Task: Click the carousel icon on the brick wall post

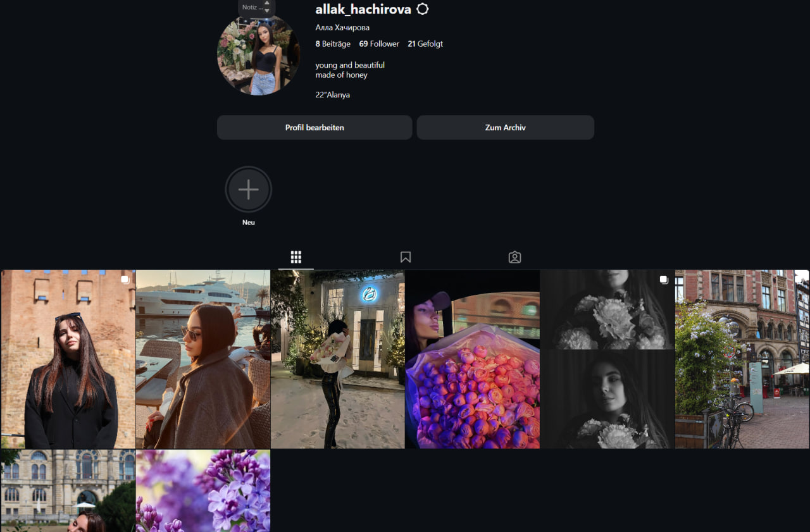Action: [125, 280]
